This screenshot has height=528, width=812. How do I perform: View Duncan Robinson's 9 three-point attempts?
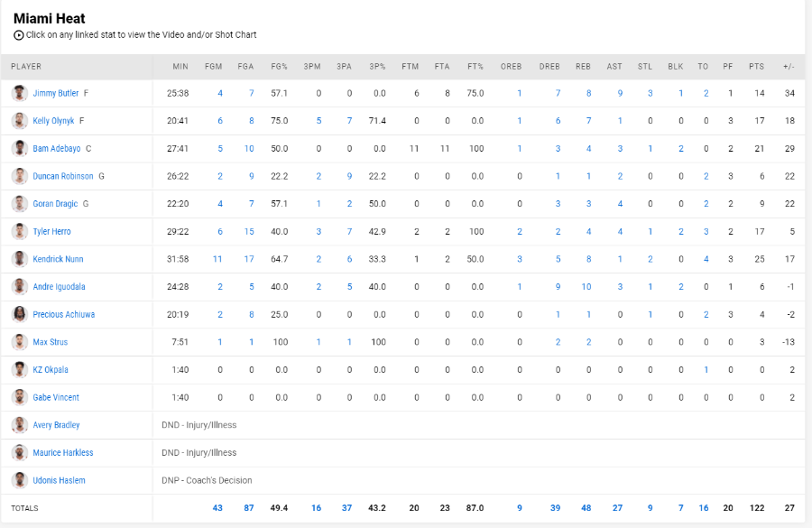coord(349,176)
